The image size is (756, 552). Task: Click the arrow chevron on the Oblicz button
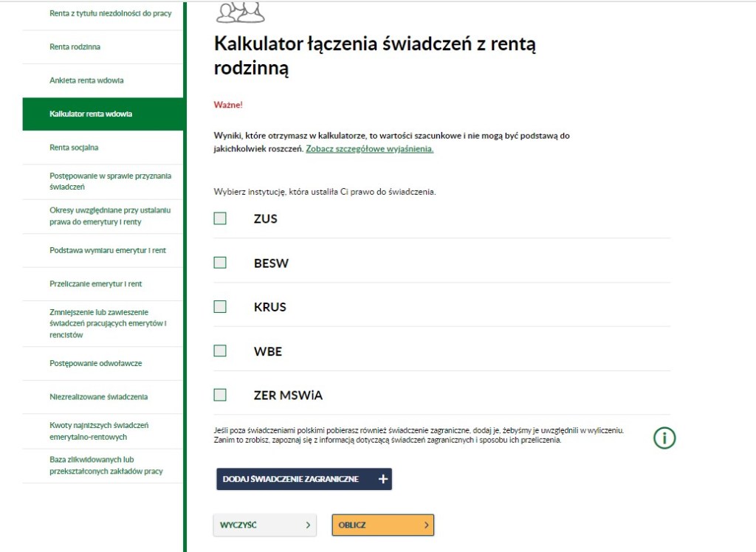(x=426, y=525)
